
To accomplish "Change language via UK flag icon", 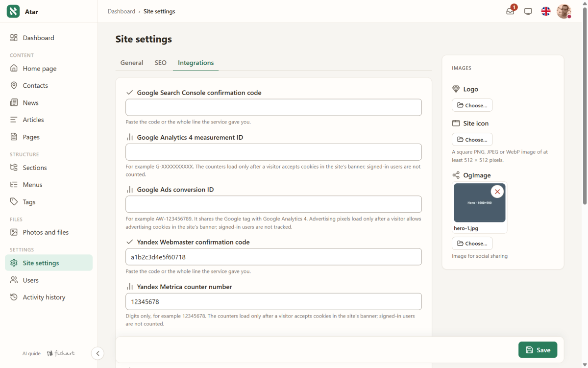I will 546,11.
